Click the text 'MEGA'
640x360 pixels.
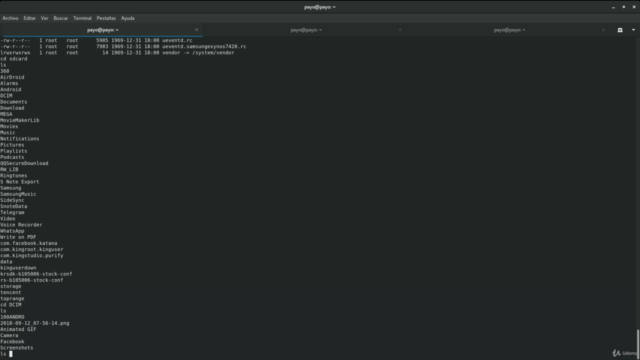pos(6,114)
